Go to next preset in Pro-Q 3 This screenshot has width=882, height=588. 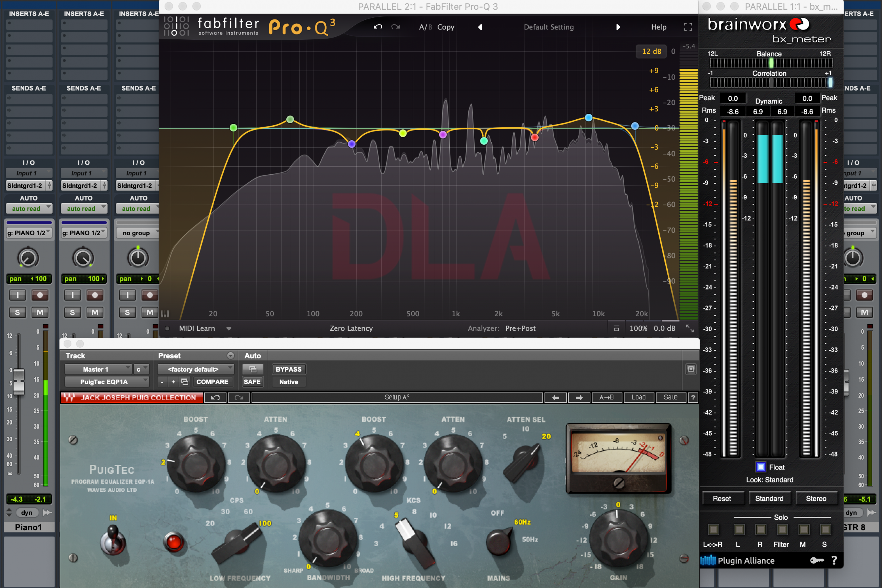[x=618, y=27]
